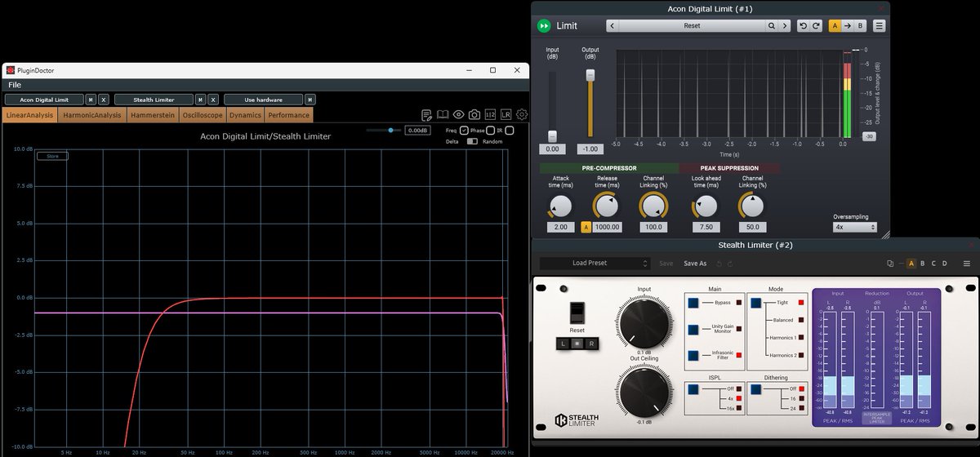The height and width of the screenshot is (457, 980).
Task: Select the Dynamics tab
Action: coord(245,115)
